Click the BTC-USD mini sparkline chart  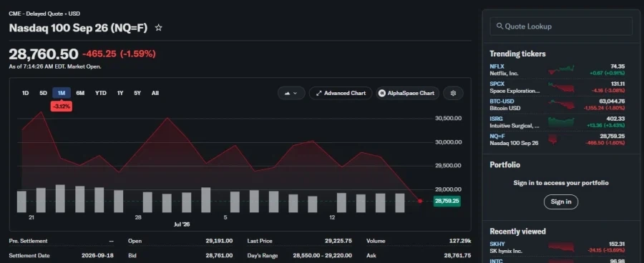pyautogui.click(x=561, y=104)
